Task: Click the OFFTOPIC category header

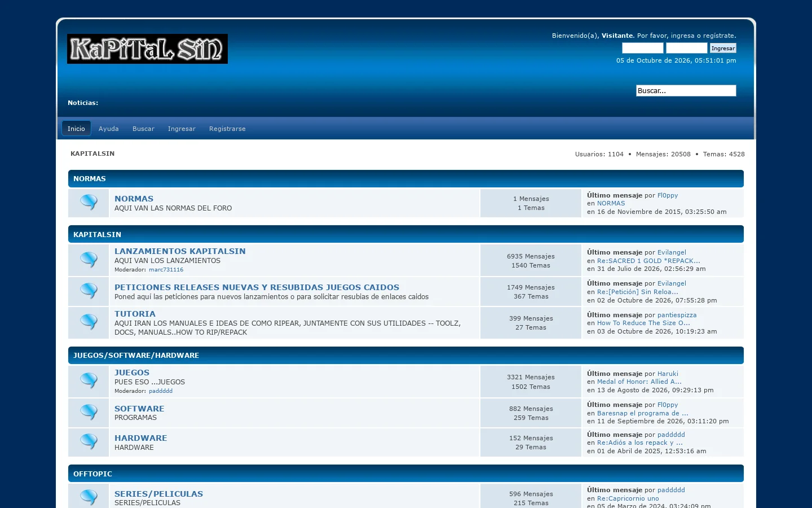Action: 406,474
